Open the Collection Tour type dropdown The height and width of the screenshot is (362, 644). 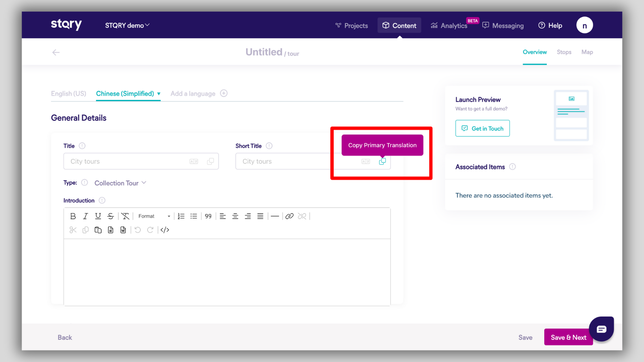[120, 183]
